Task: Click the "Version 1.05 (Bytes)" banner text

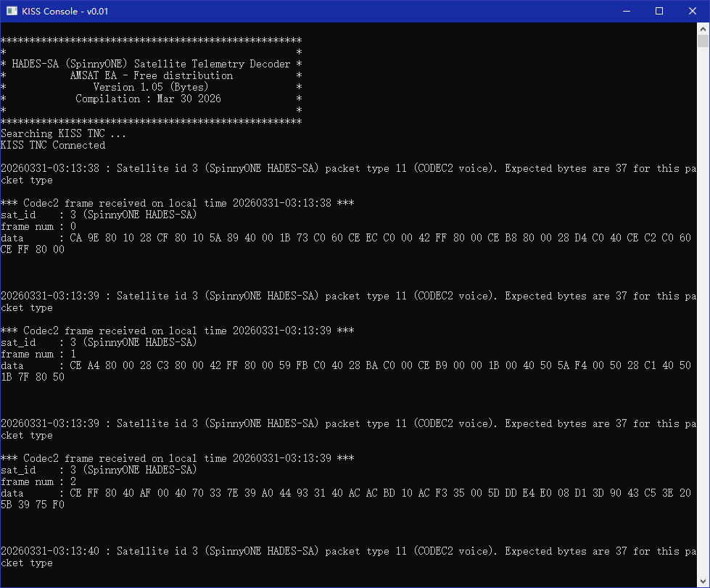Action: tap(151, 87)
